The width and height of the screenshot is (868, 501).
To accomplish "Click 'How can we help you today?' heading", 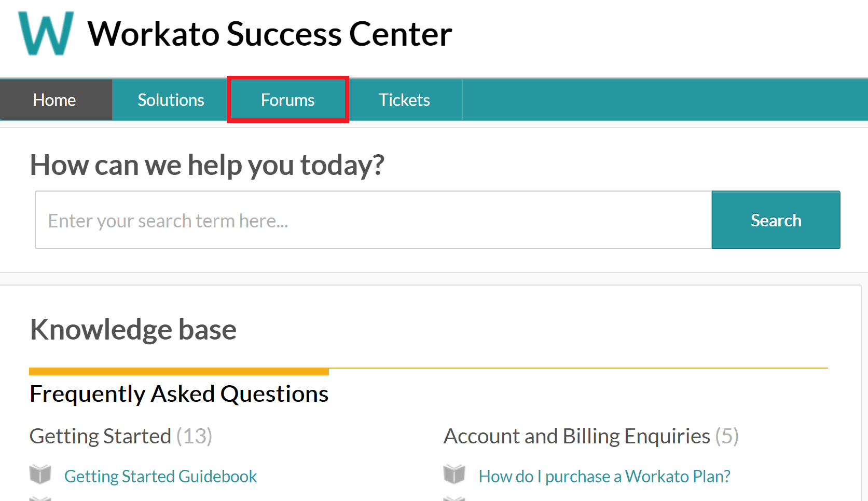I will pos(207,165).
